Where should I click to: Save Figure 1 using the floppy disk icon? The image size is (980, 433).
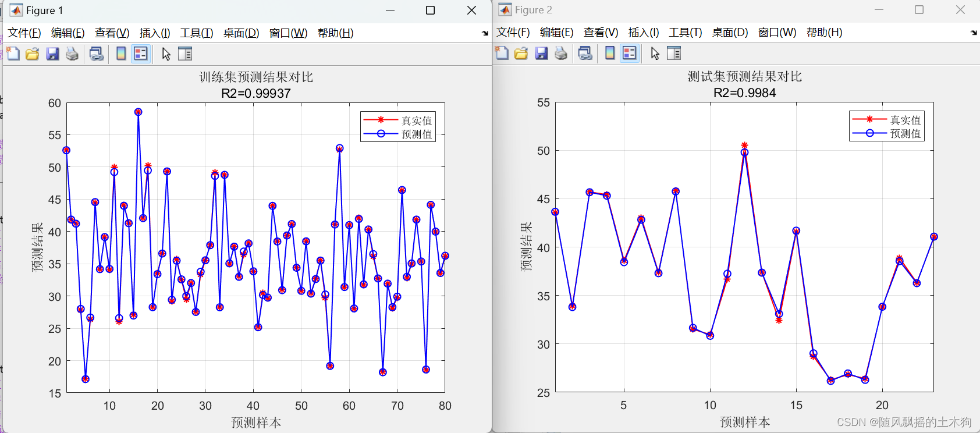point(52,54)
